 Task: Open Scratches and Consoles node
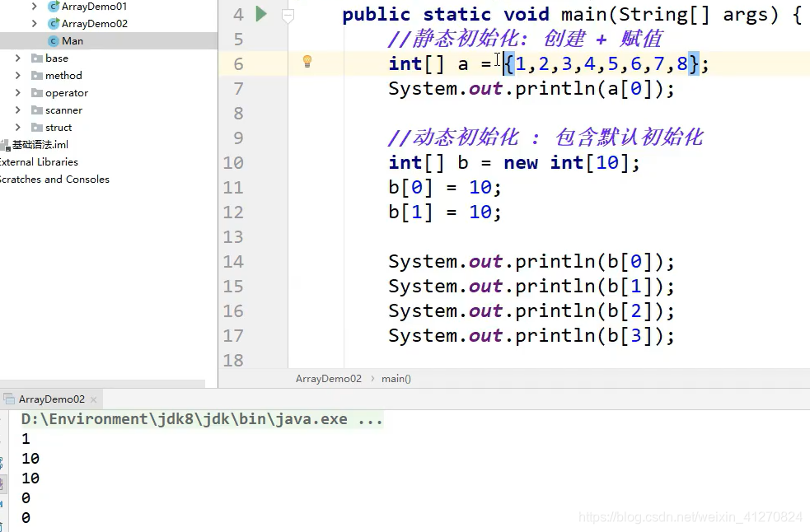tap(54, 180)
